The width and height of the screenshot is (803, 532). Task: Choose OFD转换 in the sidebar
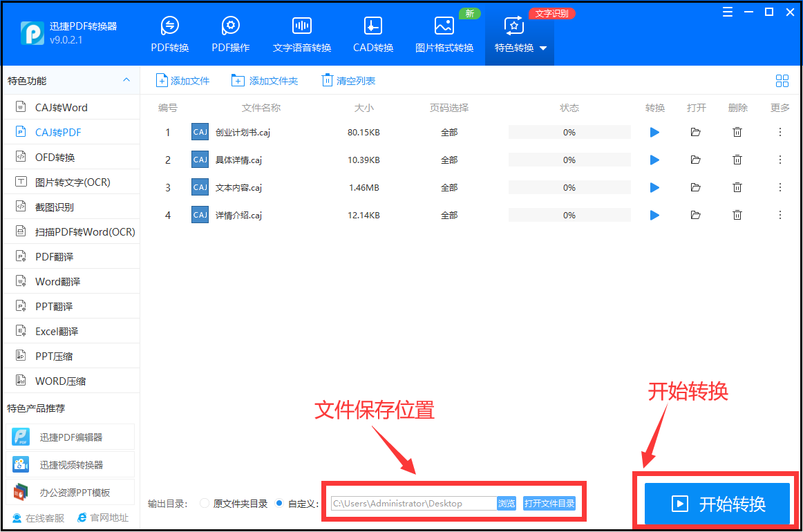coord(72,158)
